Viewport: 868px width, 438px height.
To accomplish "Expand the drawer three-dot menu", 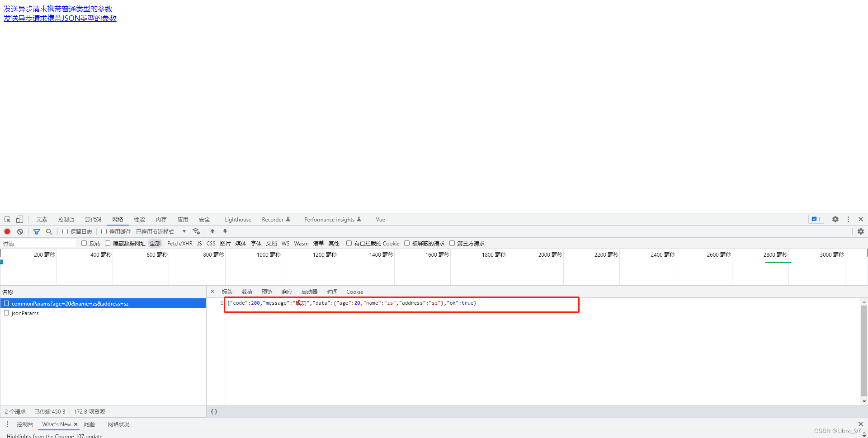I will (x=7, y=424).
